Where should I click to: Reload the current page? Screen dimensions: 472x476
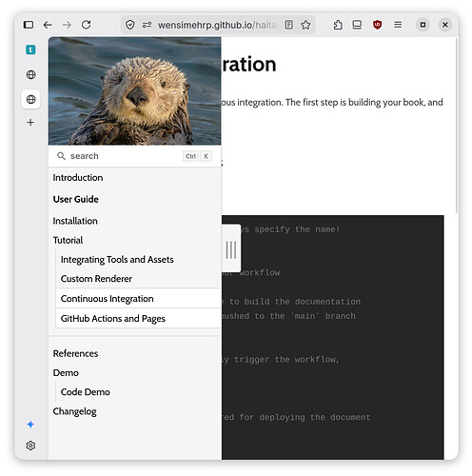(x=87, y=25)
